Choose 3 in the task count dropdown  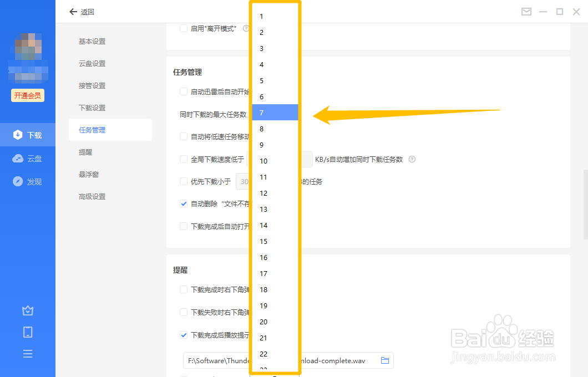275,49
